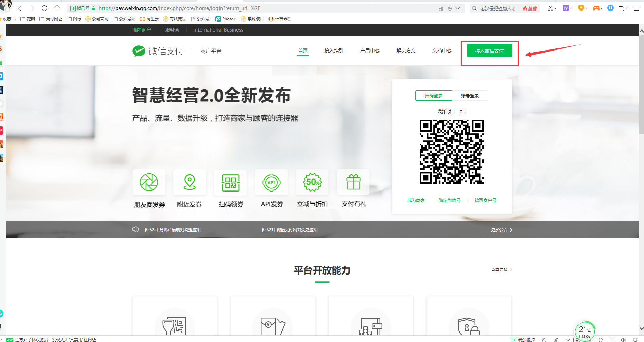Click the 绑定微信号 link
Screen dimensions: 644x342
pos(450,200)
